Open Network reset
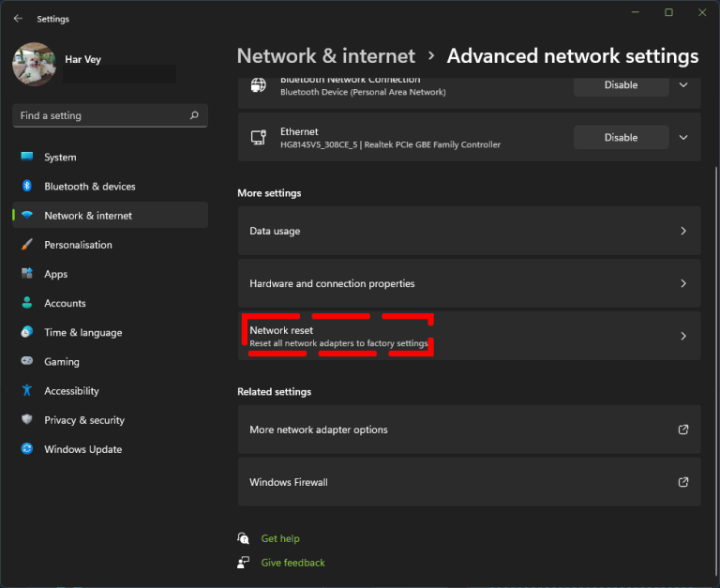Screen dimensions: 720x588 [470, 336]
